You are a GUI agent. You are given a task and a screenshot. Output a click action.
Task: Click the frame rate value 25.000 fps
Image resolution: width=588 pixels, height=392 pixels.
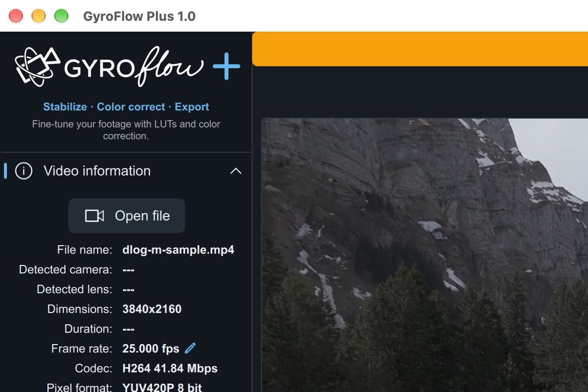click(151, 348)
